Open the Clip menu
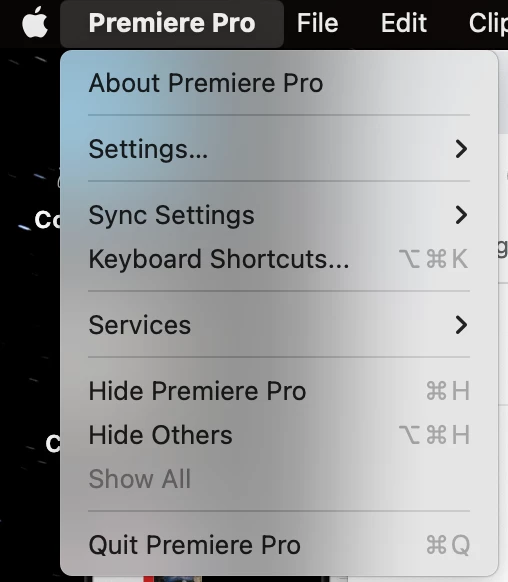 point(488,23)
